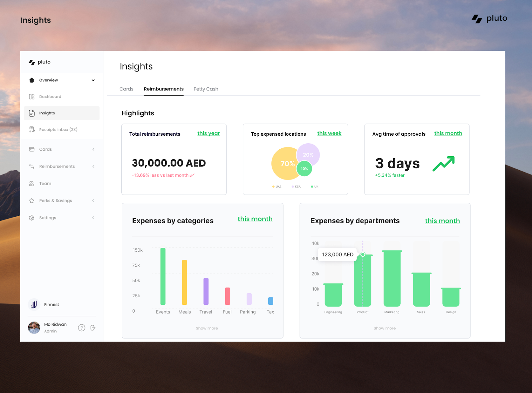
Task: Click the Design department bar
Action: pos(451,297)
